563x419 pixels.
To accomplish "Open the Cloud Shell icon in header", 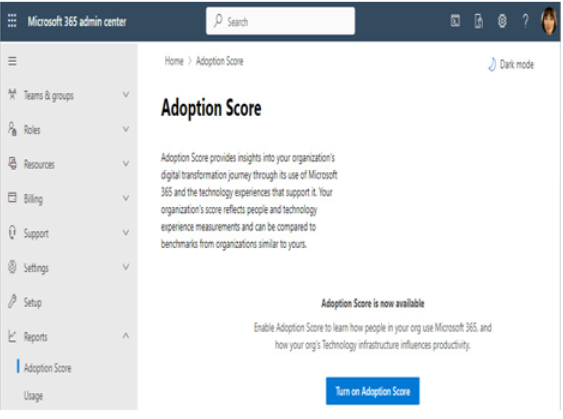I will point(455,21).
